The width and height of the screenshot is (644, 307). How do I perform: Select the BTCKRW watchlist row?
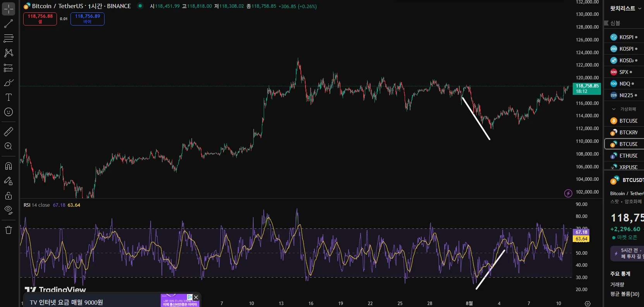(624, 132)
